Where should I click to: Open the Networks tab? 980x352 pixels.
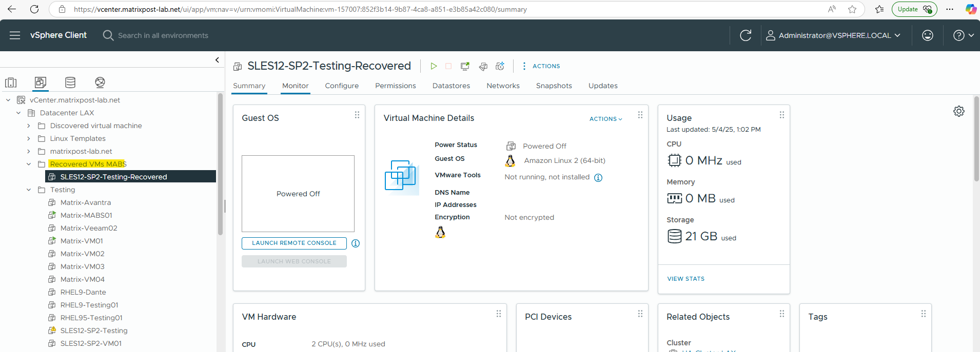pos(503,86)
